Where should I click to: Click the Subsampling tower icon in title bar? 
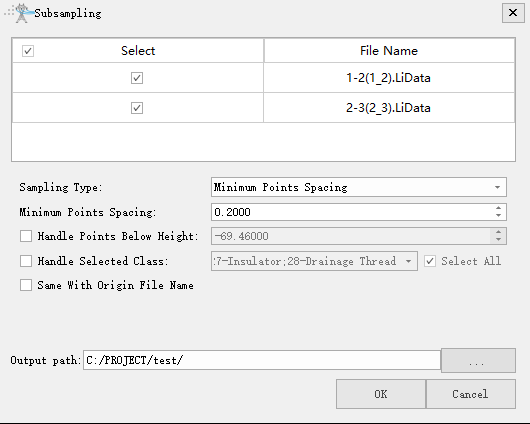click(x=22, y=13)
